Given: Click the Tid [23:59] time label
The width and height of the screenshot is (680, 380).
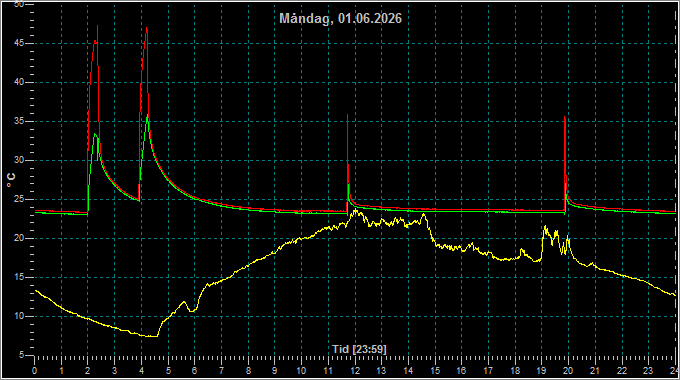Looking at the screenshot, I should (x=359, y=349).
